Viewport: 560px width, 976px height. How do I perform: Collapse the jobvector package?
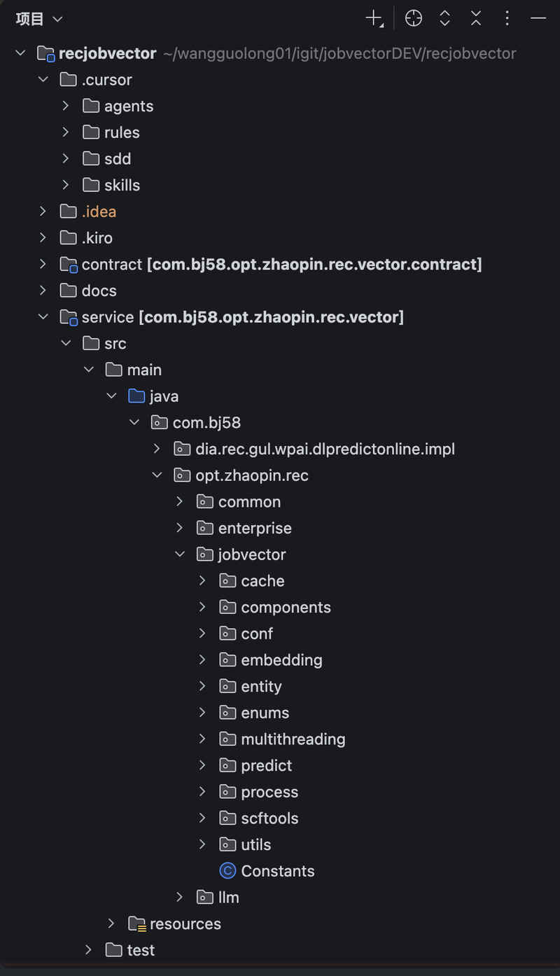[x=181, y=555]
